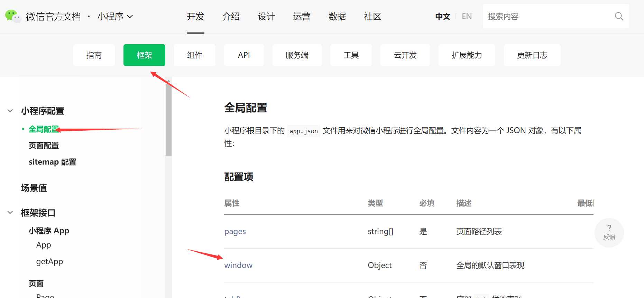
Task: Open the 介绍 top menu
Action: 231,16
